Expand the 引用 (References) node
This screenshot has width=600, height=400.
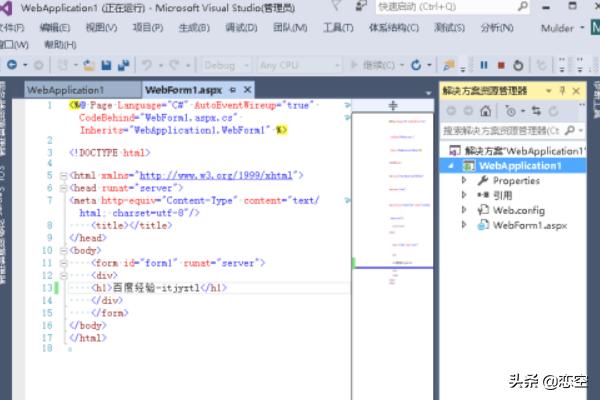click(x=463, y=196)
